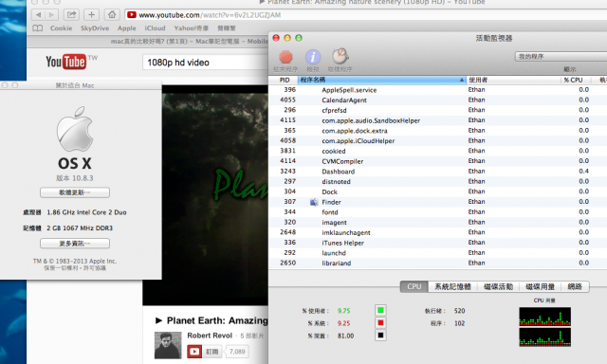Click Safari's Share button
Screen dimensions: 607x364
(71, 15)
